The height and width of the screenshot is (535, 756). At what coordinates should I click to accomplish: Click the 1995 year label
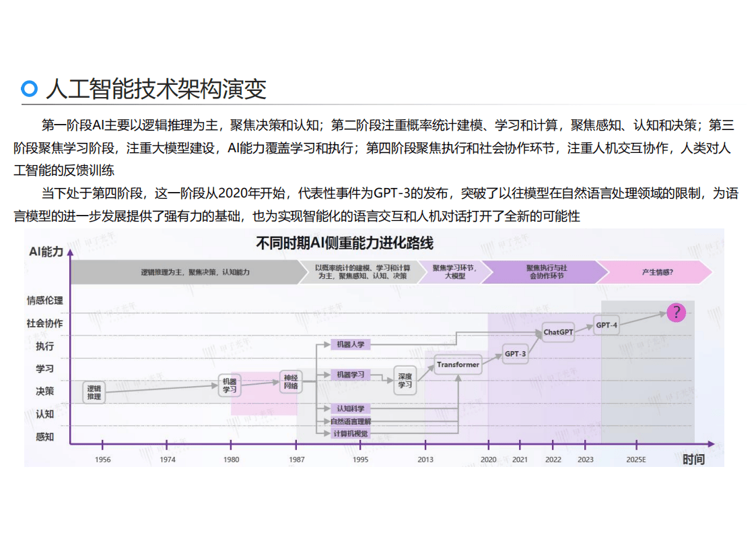pos(360,460)
